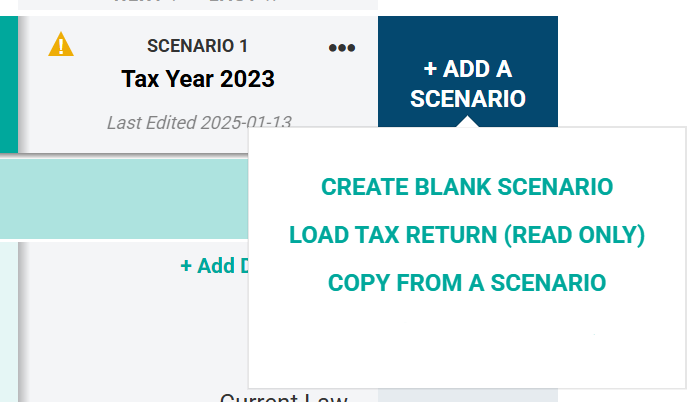Pick Copy From a Scenario option
The height and width of the screenshot is (402, 700).
pos(467,283)
